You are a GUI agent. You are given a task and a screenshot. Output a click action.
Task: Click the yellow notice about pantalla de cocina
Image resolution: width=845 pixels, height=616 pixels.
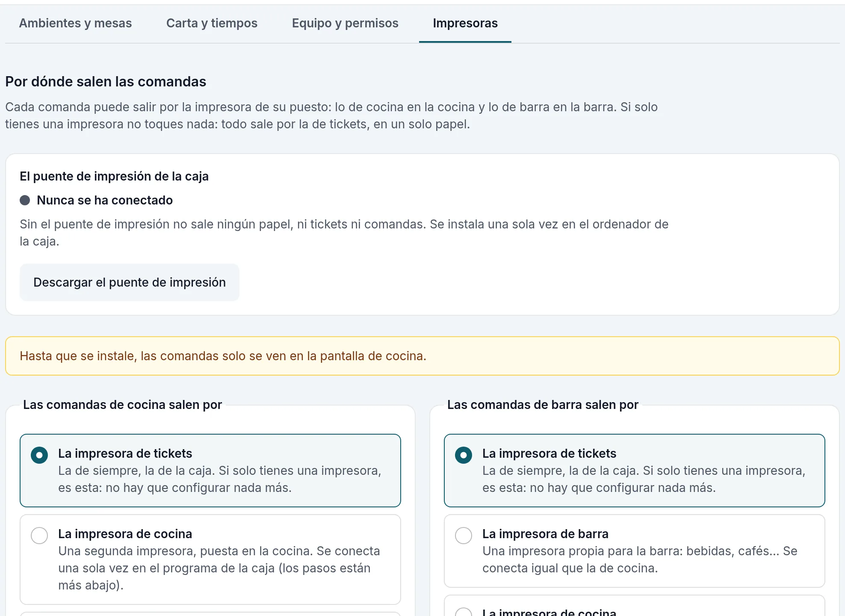(x=422, y=356)
